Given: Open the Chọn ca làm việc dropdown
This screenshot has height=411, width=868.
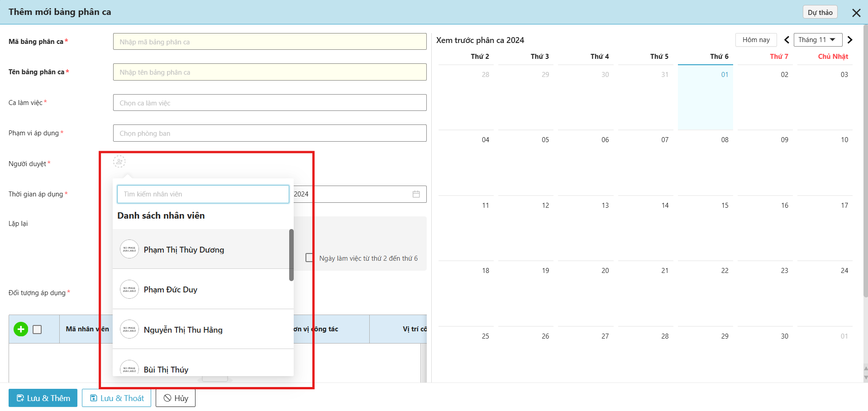Looking at the screenshot, I should 269,103.
